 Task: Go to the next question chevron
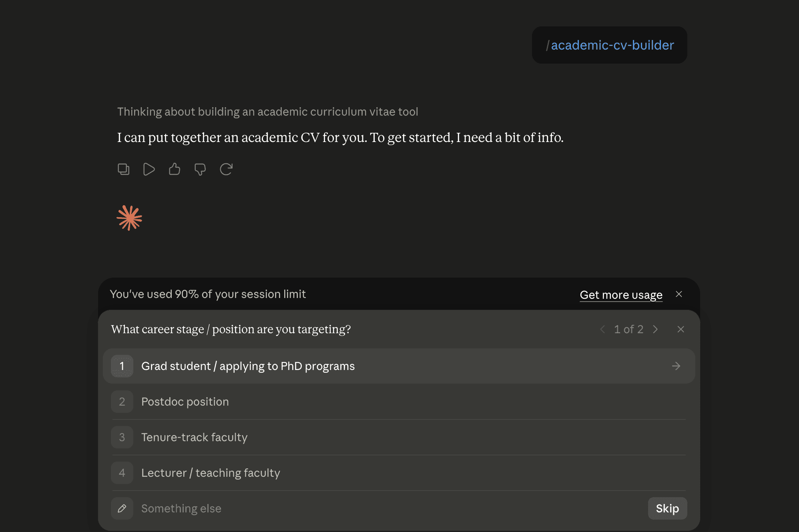(x=655, y=329)
